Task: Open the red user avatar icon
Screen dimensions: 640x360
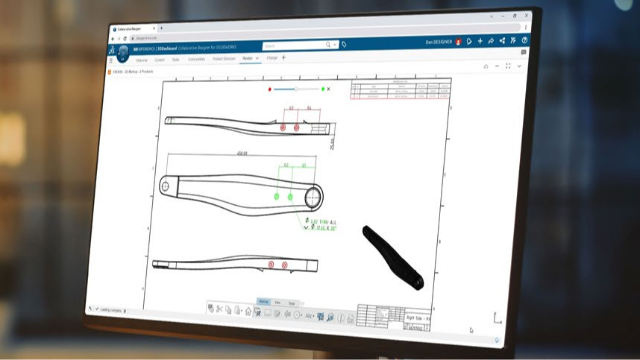Action: [458, 42]
